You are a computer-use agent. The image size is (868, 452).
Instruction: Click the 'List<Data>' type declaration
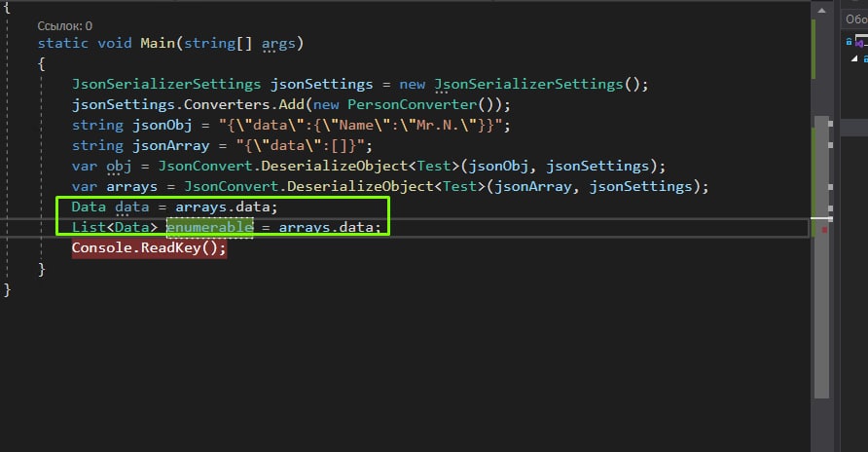(x=115, y=227)
